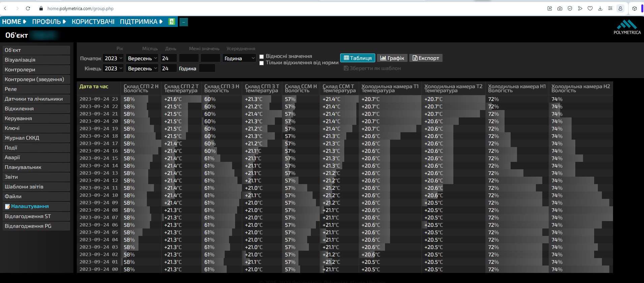Click the browser back arrow
The image size is (644, 283).
pos(5,8)
